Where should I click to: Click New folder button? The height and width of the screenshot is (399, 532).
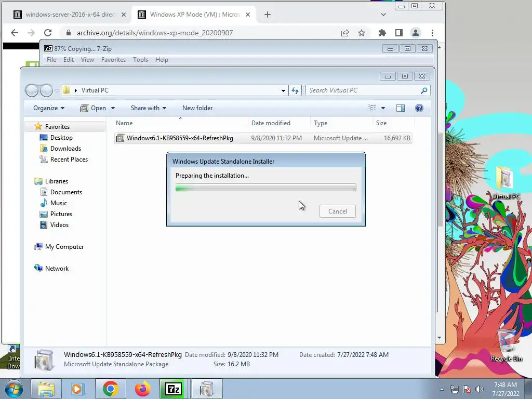tap(197, 108)
